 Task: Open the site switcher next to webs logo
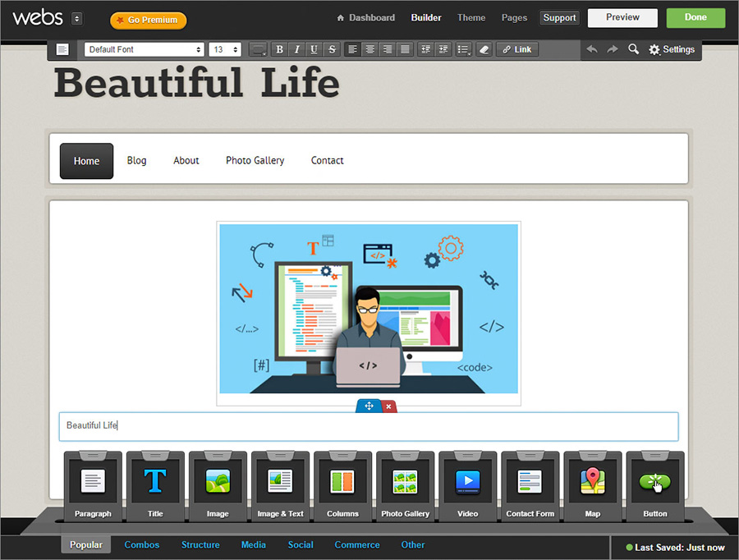77,20
